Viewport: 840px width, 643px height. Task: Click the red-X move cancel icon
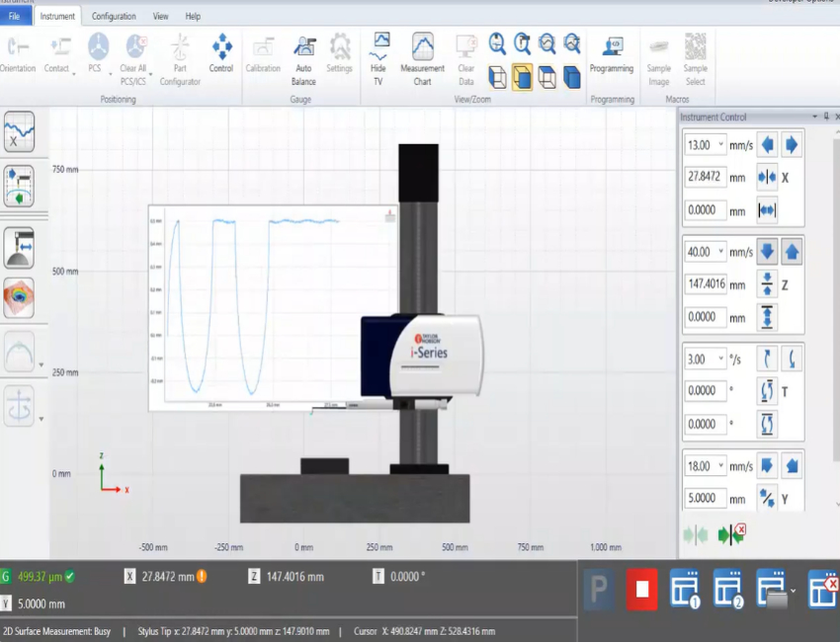coord(731,534)
